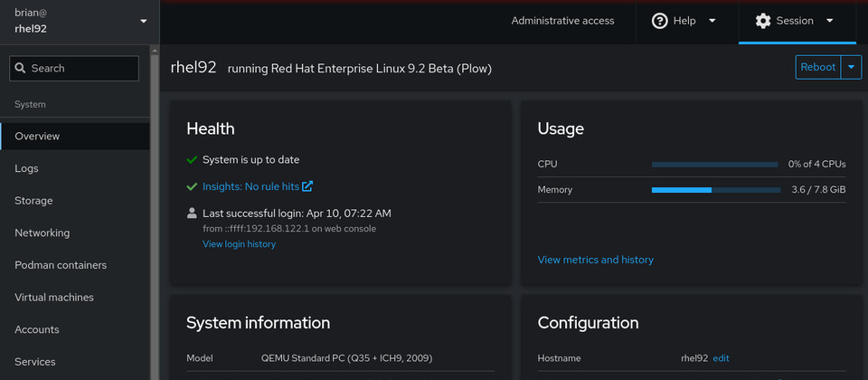Expand the Session menu caret
The height and width of the screenshot is (380, 868).
[x=829, y=21]
